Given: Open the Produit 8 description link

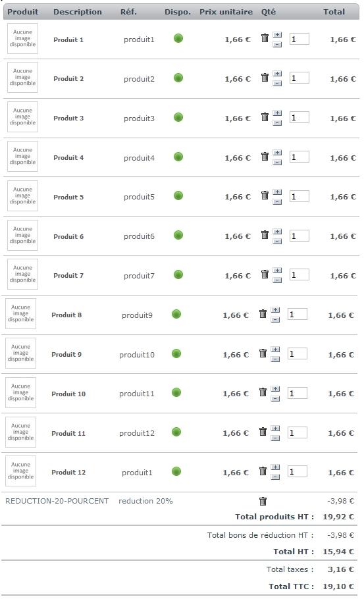Looking at the screenshot, I should [x=66, y=315].
